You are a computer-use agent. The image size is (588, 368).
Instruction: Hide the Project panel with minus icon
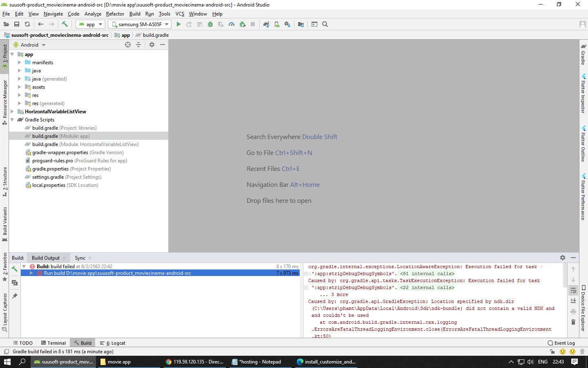163,45
